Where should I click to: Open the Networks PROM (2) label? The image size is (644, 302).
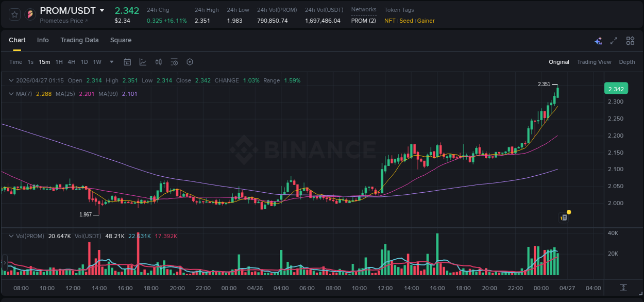[364, 21]
